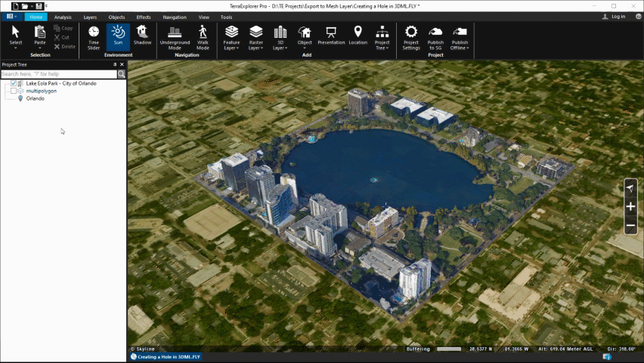
Task: Open the View ribbon tab
Action: (204, 17)
